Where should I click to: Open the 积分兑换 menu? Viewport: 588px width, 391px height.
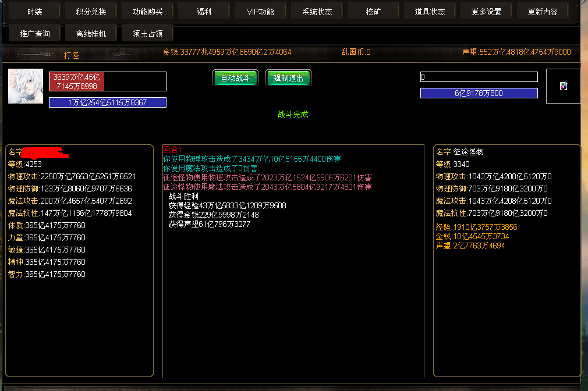(x=91, y=12)
